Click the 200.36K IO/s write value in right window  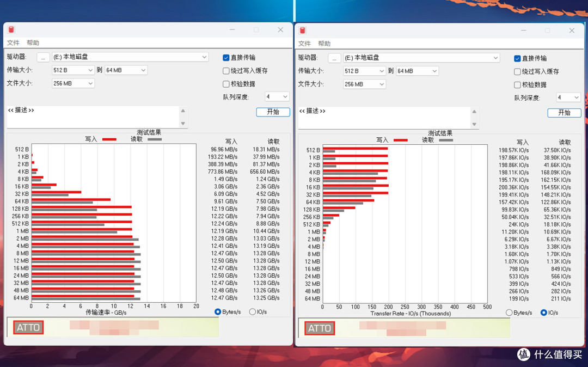coord(514,187)
